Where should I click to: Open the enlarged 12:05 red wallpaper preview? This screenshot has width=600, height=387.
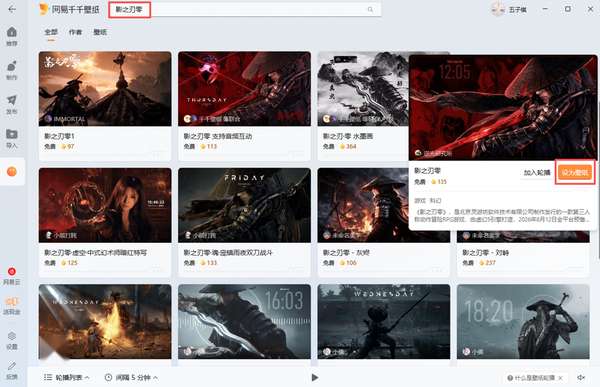point(503,108)
